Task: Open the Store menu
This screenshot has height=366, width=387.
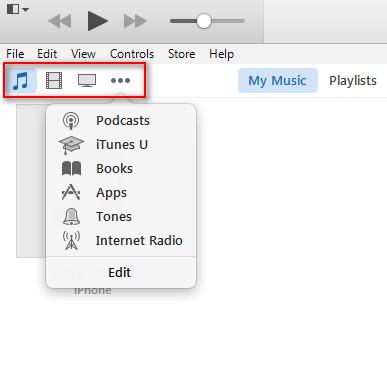Action: (x=182, y=54)
